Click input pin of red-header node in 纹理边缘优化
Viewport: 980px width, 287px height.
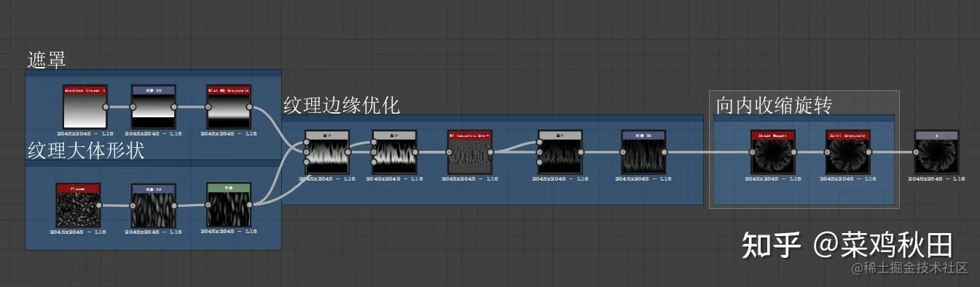coord(449,152)
